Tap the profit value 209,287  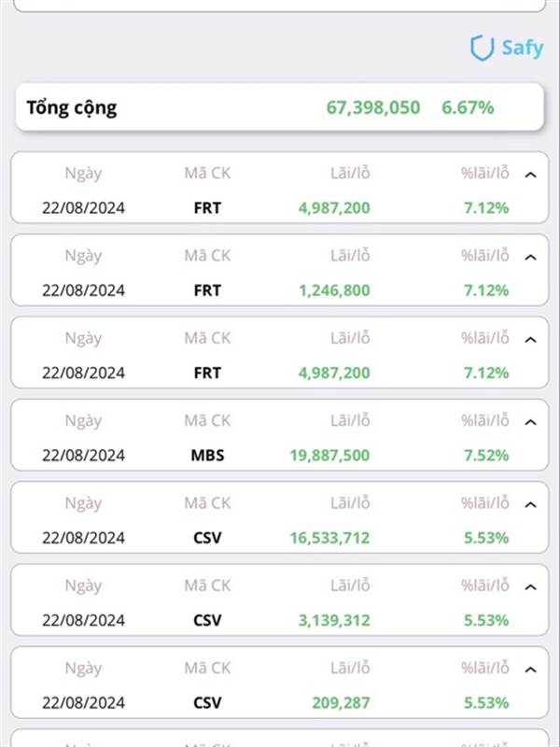343,702
